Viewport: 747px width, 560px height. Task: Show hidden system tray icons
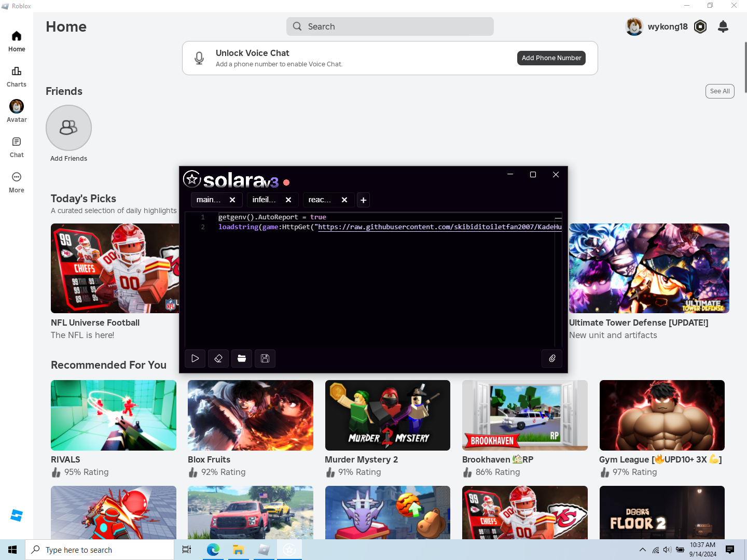[x=643, y=550]
